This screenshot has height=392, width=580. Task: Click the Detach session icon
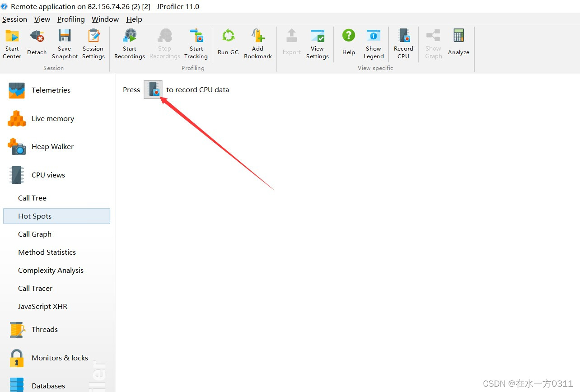coord(37,44)
